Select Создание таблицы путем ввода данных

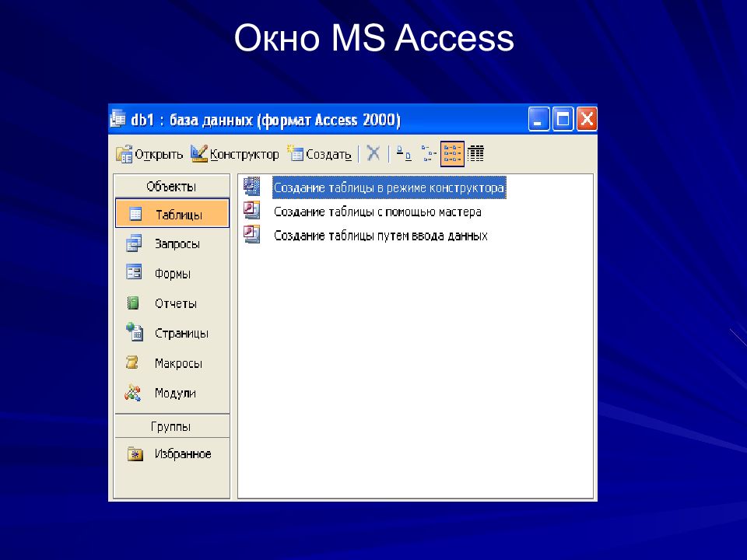[381, 235]
